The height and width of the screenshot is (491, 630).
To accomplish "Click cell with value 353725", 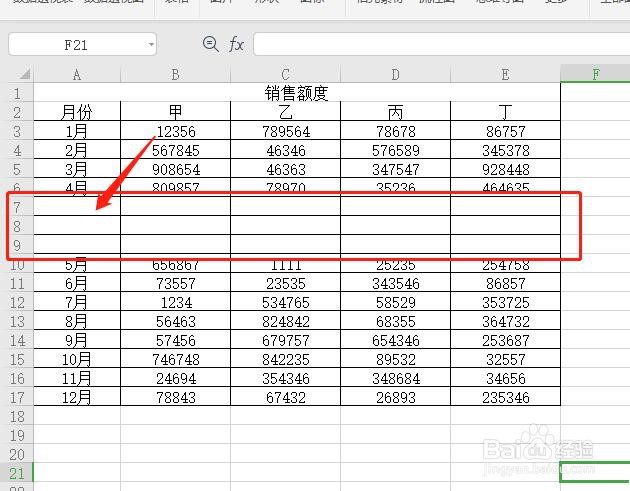I will tap(505, 302).
